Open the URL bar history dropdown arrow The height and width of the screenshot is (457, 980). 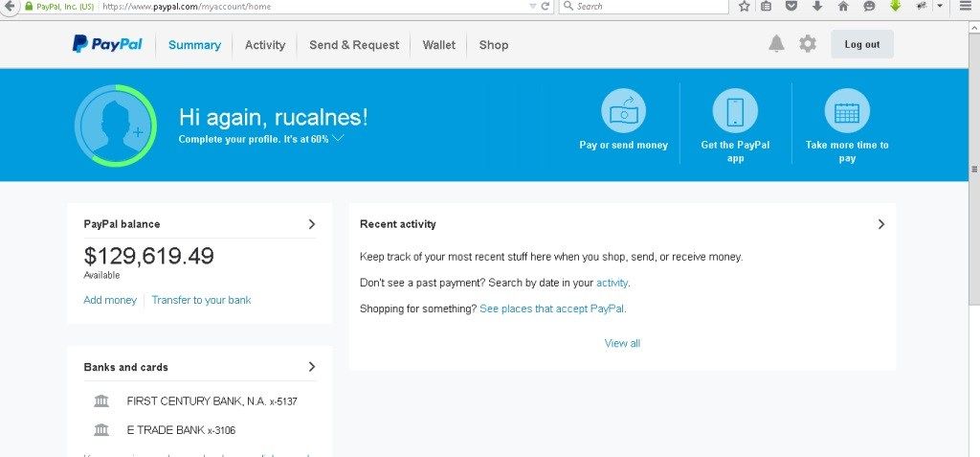[x=532, y=7]
